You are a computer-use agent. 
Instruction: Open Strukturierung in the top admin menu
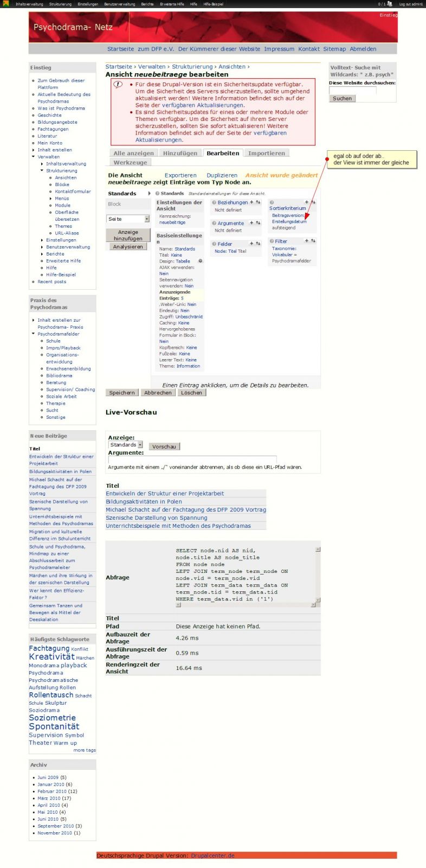point(60,4)
